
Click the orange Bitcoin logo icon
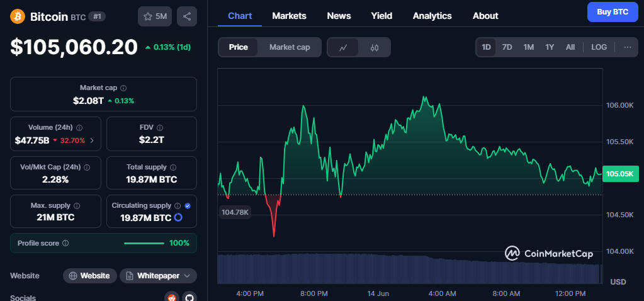coord(18,16)
